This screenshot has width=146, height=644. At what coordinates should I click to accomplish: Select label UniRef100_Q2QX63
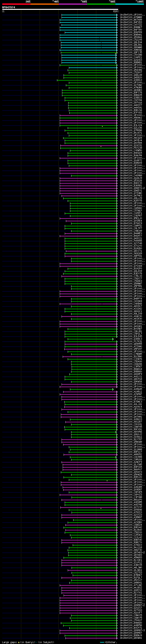point(131,60)
